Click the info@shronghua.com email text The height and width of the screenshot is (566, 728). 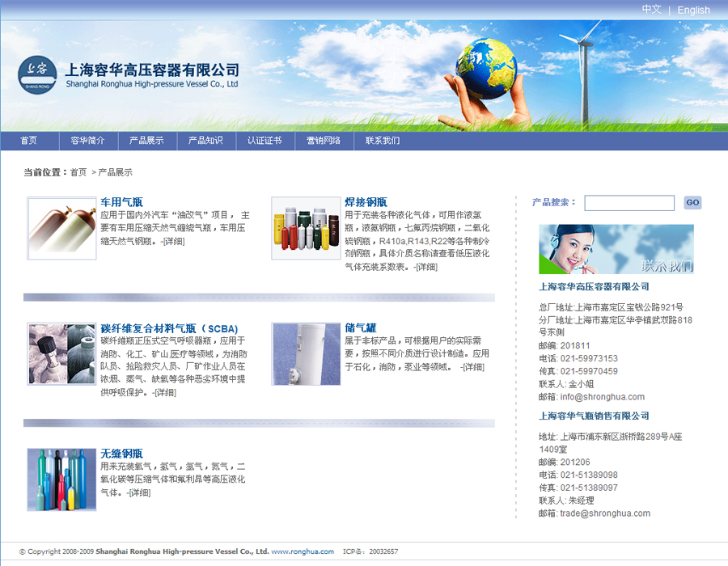click(602, 397)
